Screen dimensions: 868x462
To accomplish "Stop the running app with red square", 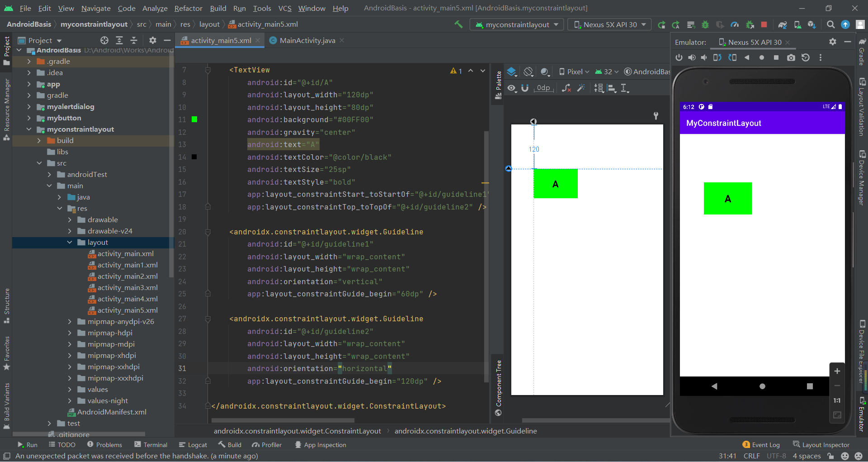I will point(764,24).
